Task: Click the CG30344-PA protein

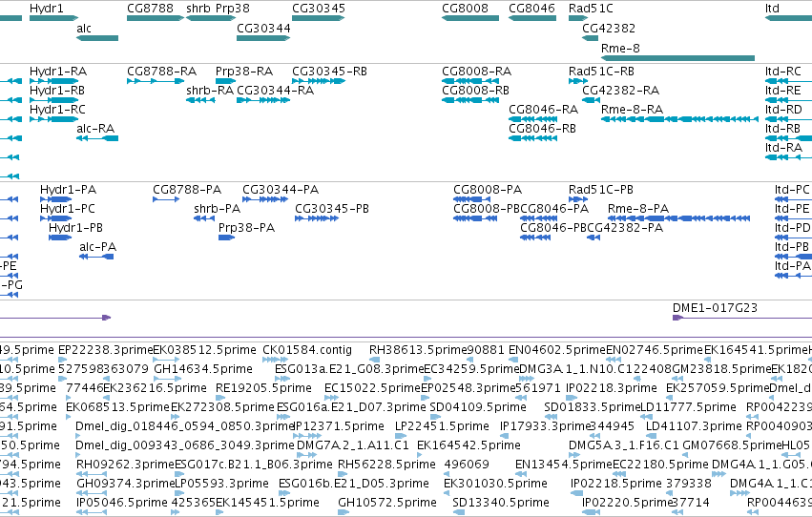Action: pos(265,199)
